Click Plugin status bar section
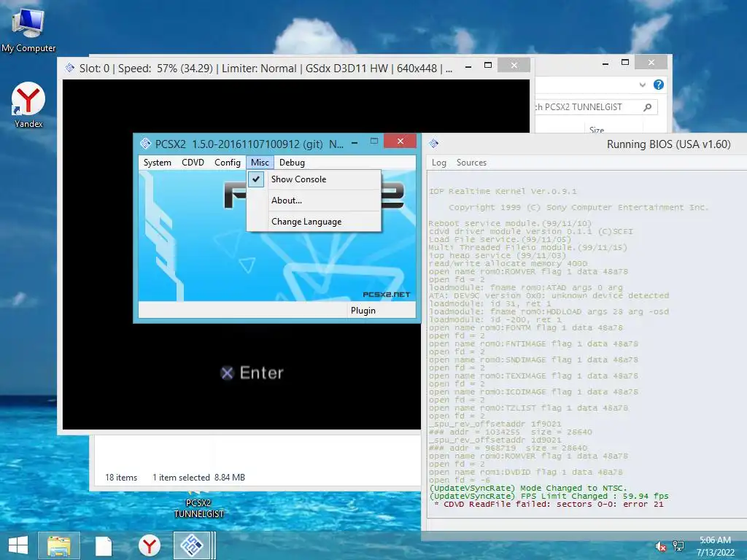 click(x=381, y=311)
